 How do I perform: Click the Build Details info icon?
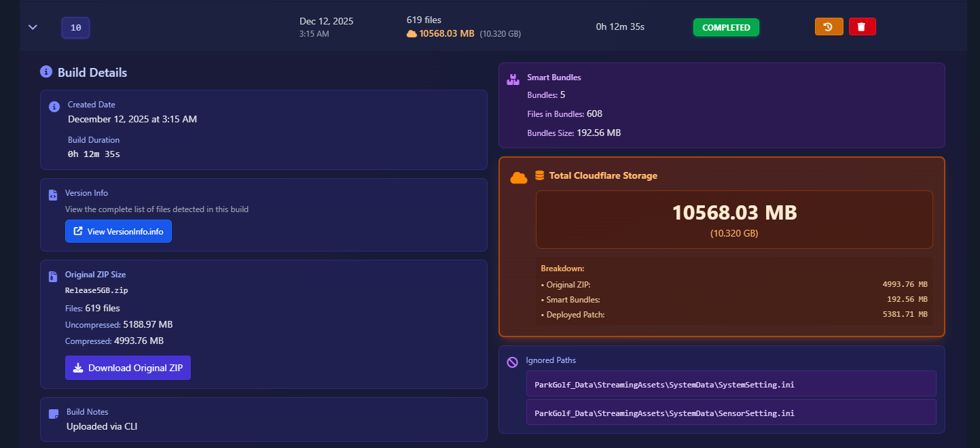46,71
